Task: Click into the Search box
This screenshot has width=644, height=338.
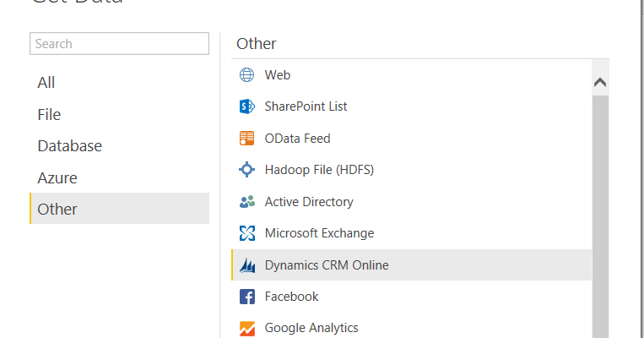Action: point(119,44)
